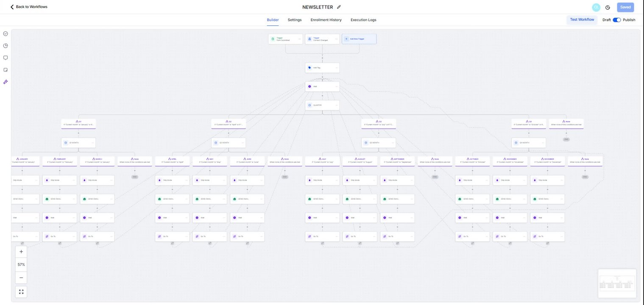Click the pencil icon to rename NEWSLETTER
This screenshot has height=305, width=644.
[x=339, y=7]
